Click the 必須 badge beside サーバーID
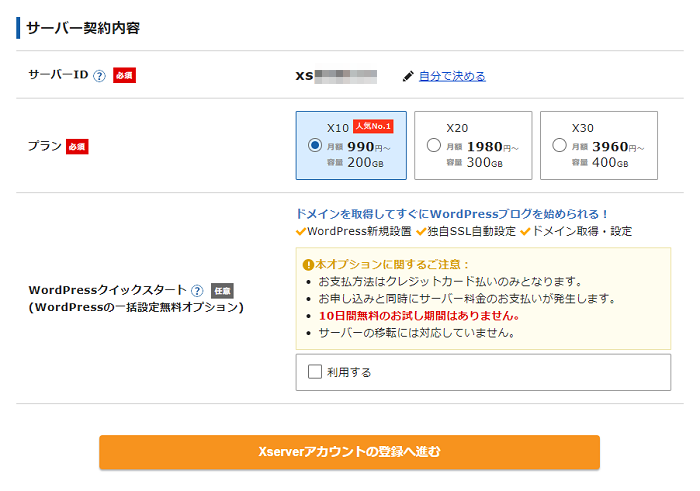The width and height of the screenshot is (700, 491). click(x=124, y=75)
